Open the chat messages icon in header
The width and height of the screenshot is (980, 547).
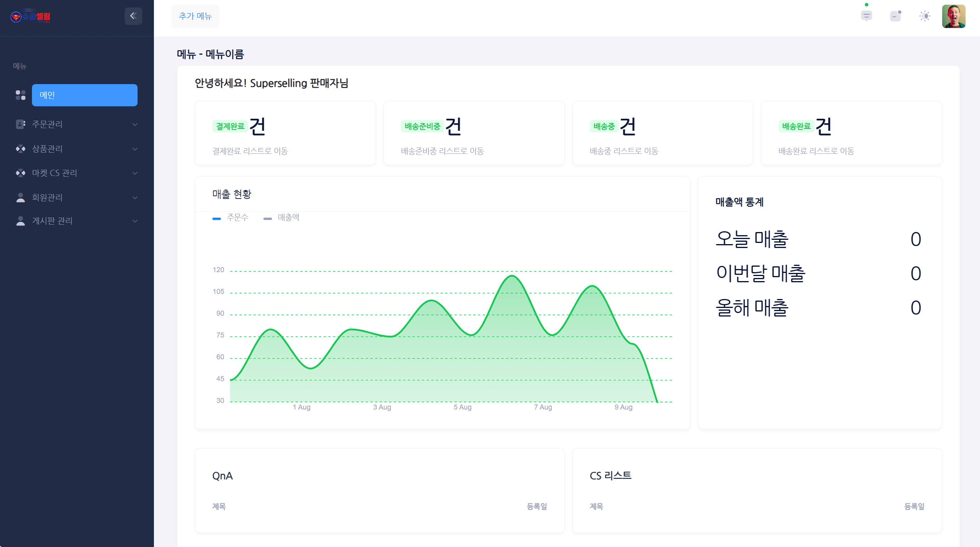867,16
